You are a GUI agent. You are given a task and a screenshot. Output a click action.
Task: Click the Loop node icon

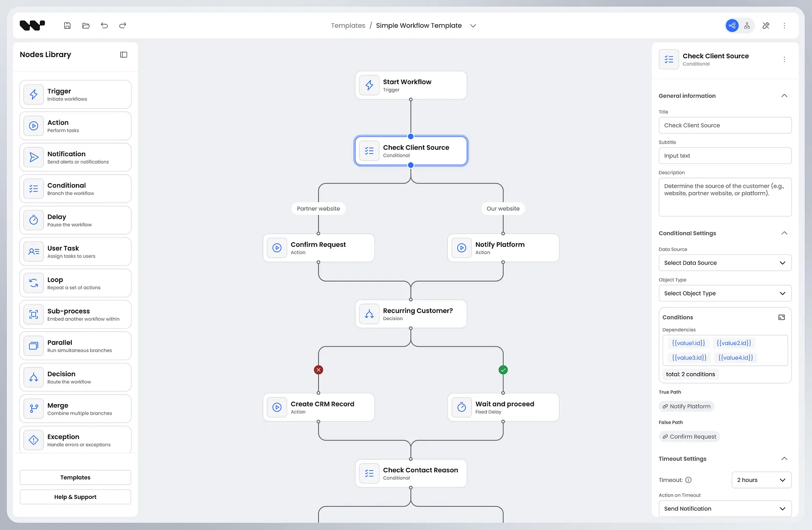point(33,283)
